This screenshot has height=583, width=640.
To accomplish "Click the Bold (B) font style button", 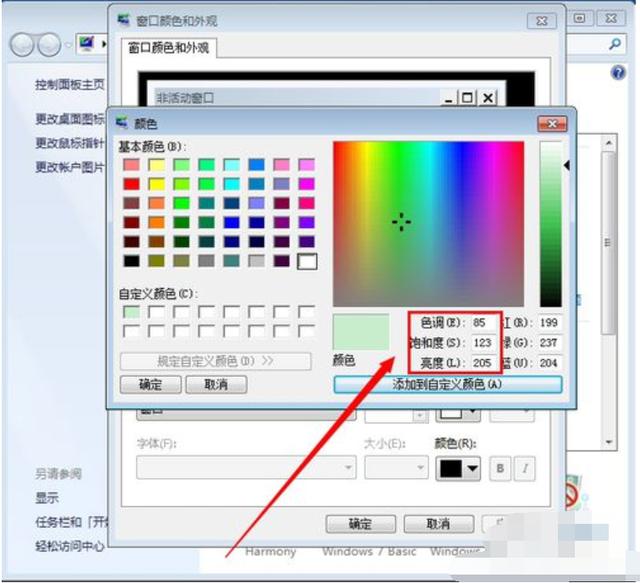I will [x=501, y=468].
